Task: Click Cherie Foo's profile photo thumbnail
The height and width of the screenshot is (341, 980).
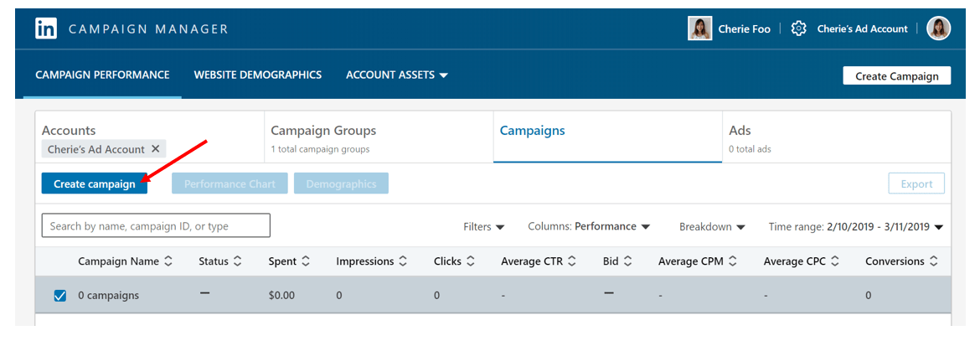Action: coord(699,28)
